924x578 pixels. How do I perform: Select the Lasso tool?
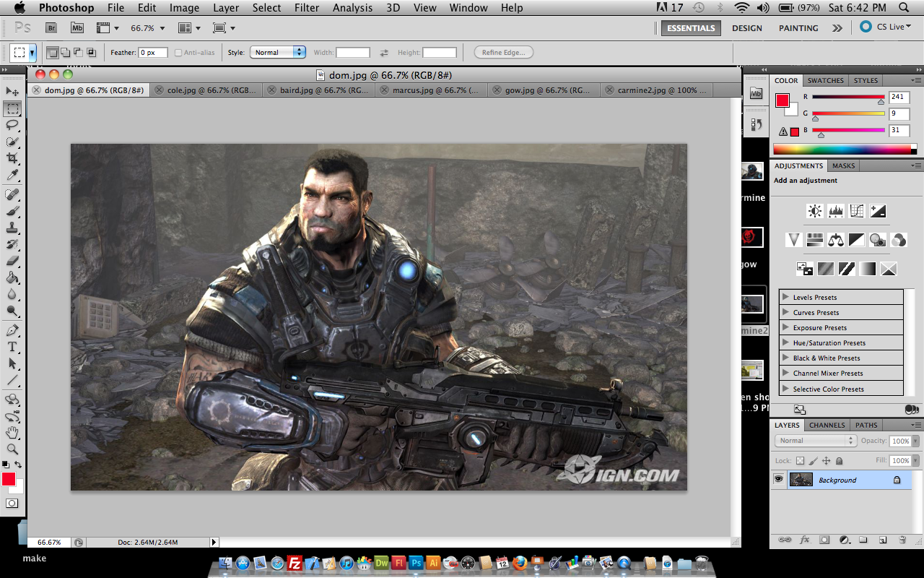click(x=12, y=126)
